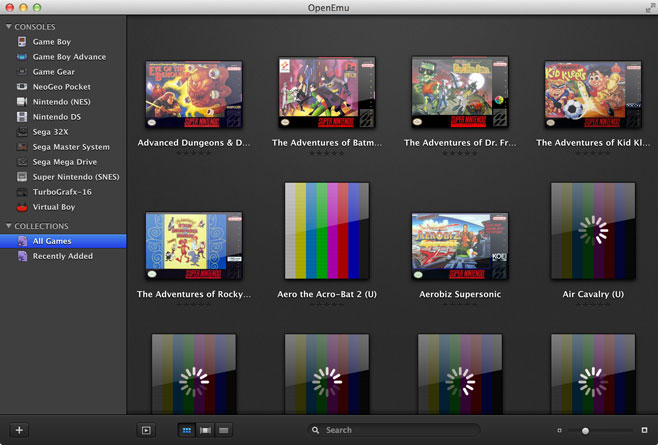This screenshot has width=658, height=445.
Task: Rate The Adventures of Batm... using stars
Action: tap(327, 153)
